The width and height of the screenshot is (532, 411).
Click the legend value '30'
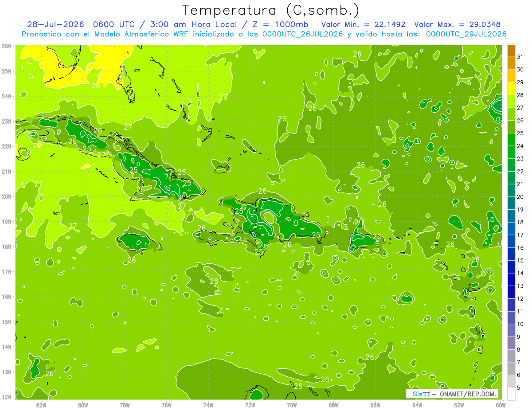[520, 70]
